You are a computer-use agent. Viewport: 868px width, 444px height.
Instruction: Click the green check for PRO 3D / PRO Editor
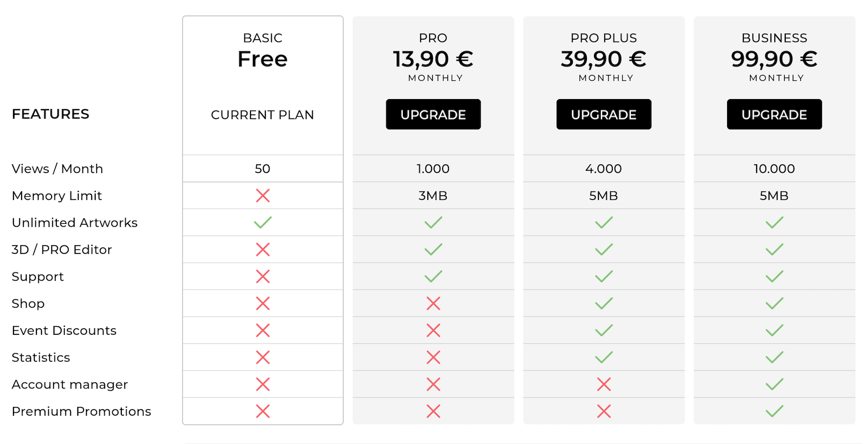[x=434, y=249]
